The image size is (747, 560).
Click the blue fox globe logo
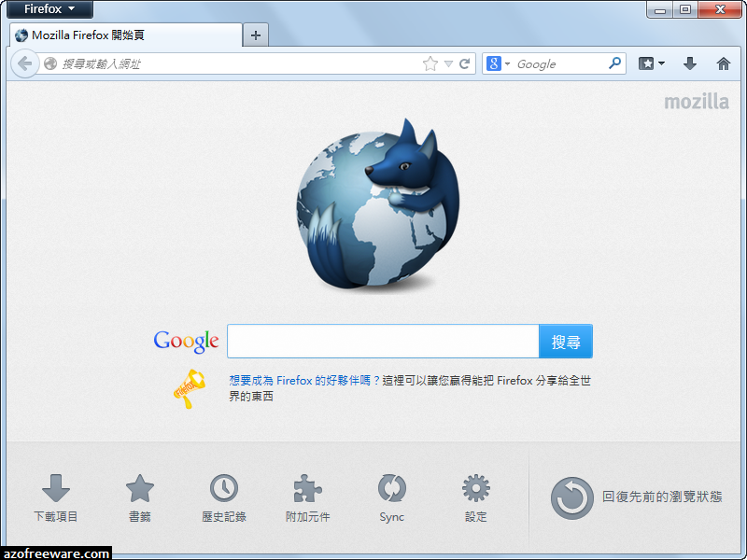pyautogui.click(x=378, y=203)
